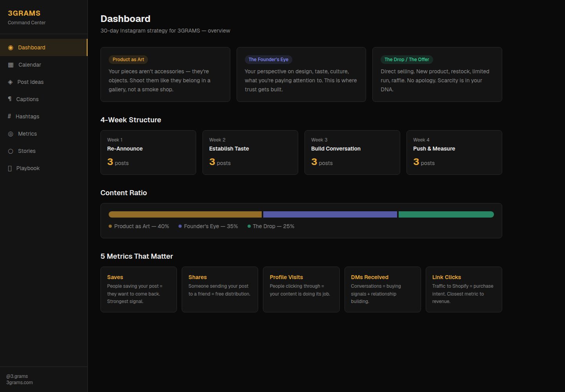The width and height of the screenshot is (565, 392).
Task: Open the 3grams.com link
Action: (20, 383)
